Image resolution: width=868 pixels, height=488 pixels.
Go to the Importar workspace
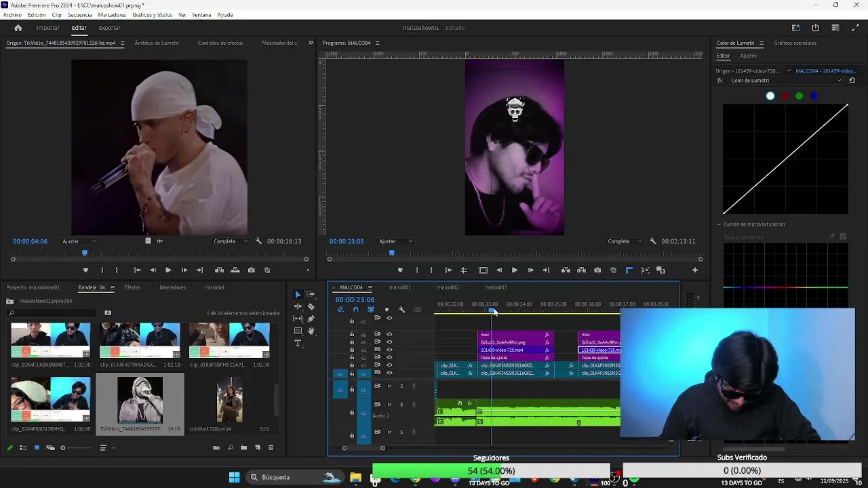(x=47, y=28)
